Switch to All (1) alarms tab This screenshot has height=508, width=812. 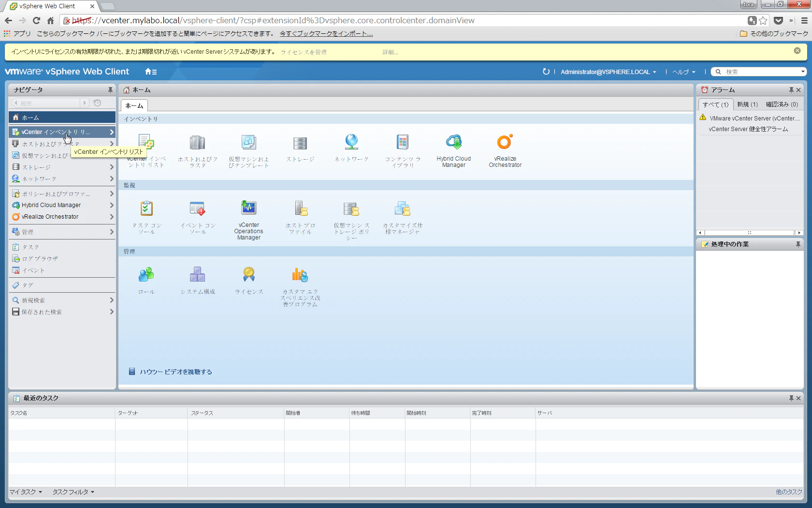[716, 105]
